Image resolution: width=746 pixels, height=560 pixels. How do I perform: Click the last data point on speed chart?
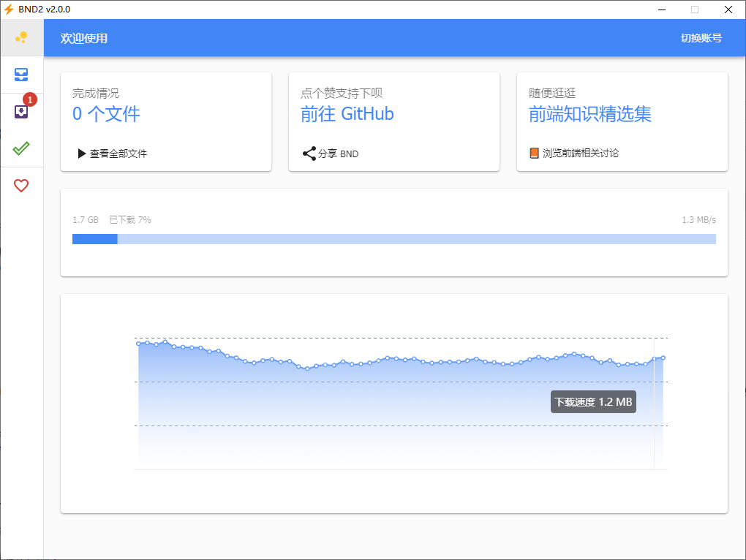point(663,357)
